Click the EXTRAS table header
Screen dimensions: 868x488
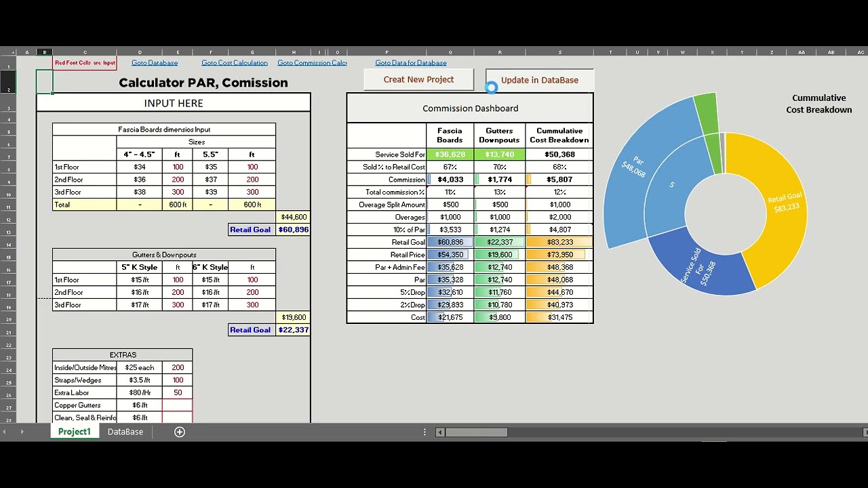(x=123, y=355)
